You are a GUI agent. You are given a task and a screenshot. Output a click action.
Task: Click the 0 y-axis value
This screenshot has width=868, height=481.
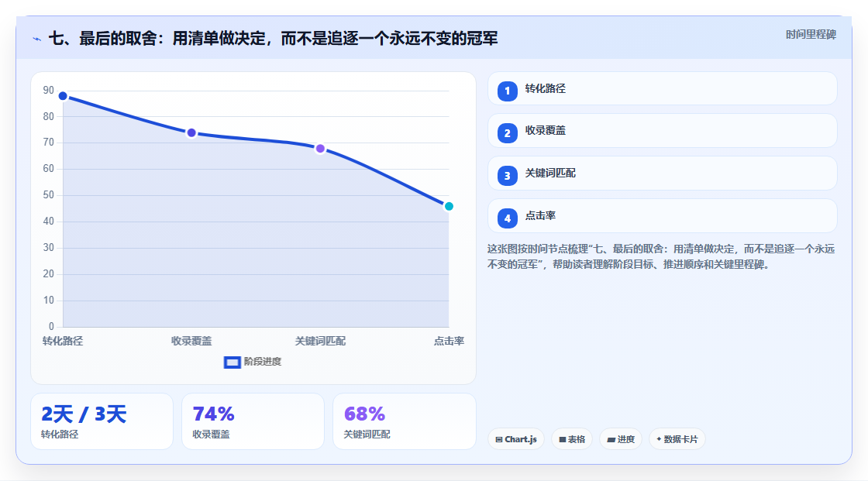click(x=51, y=327)
